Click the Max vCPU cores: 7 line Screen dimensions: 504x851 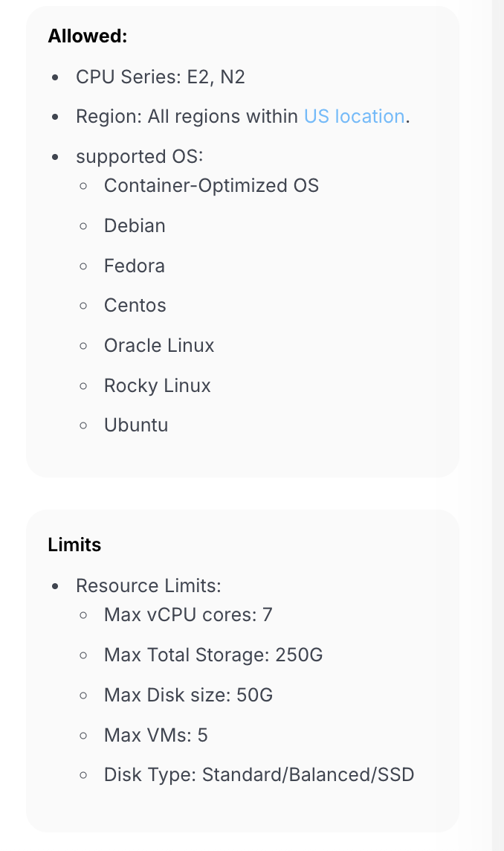(x=188, y=614)
